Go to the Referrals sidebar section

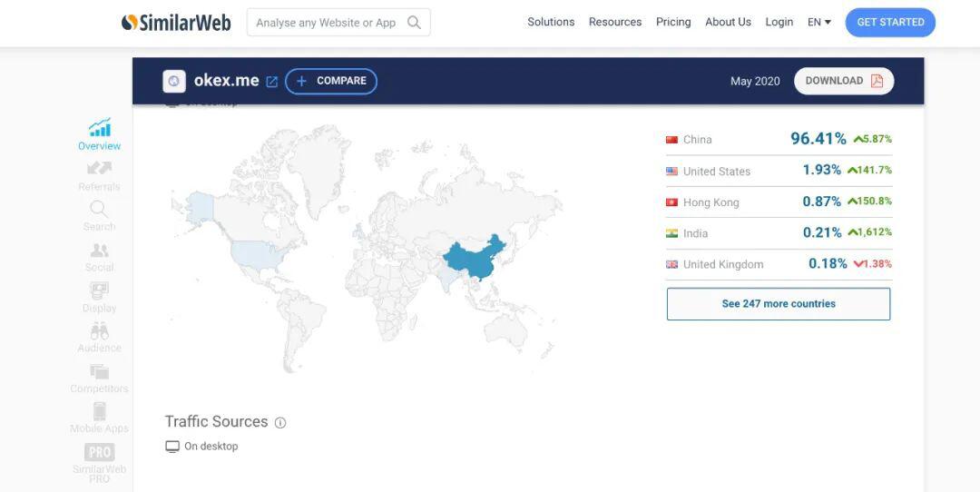point(100,176)
